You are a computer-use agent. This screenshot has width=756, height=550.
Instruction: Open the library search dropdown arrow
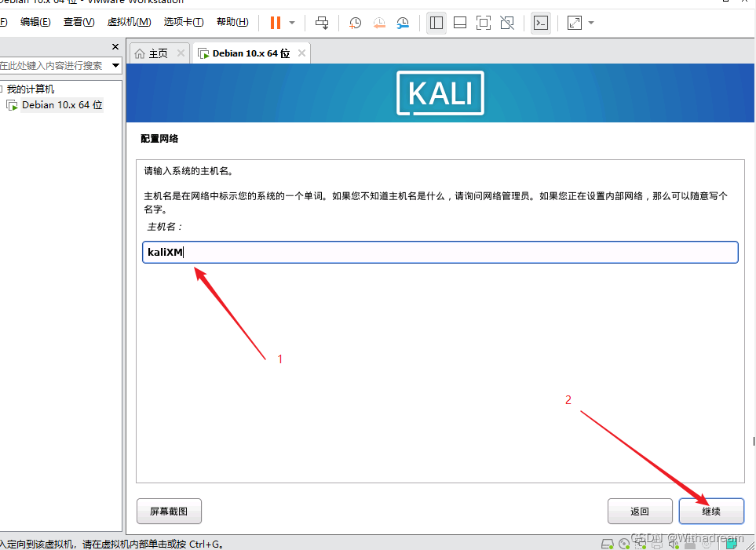(115, 65)
